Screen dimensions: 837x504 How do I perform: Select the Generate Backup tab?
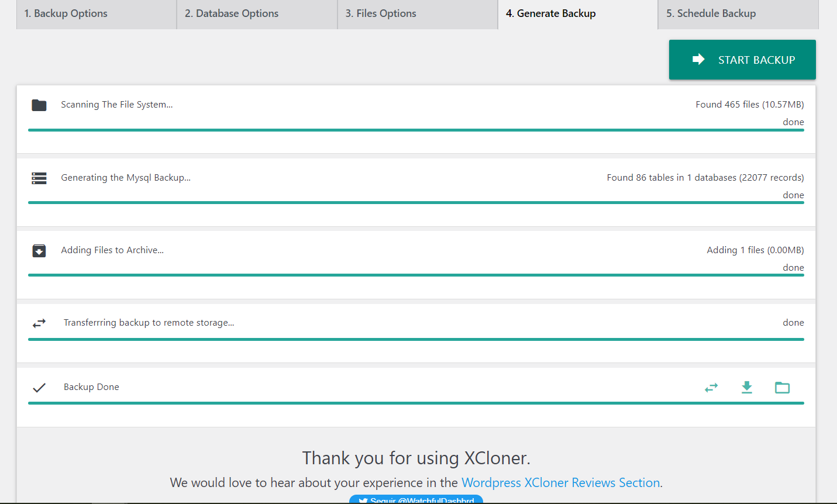coord(578,14)
